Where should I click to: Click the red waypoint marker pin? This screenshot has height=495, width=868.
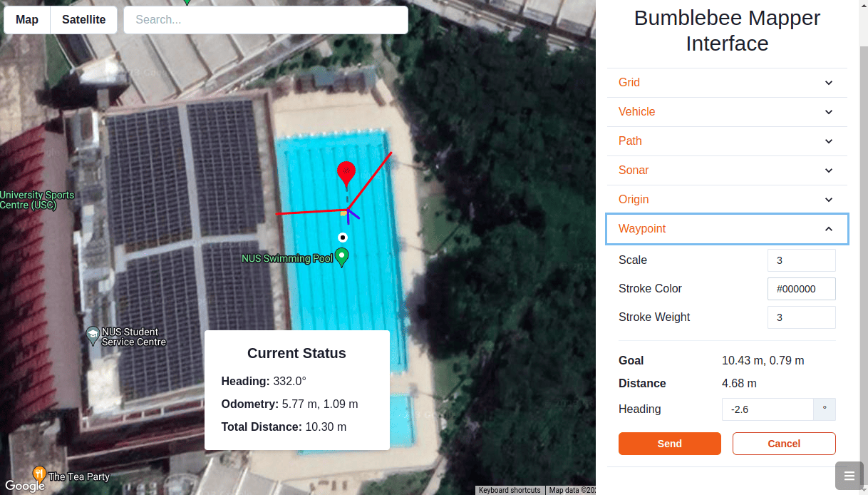[x=346, y=172]
